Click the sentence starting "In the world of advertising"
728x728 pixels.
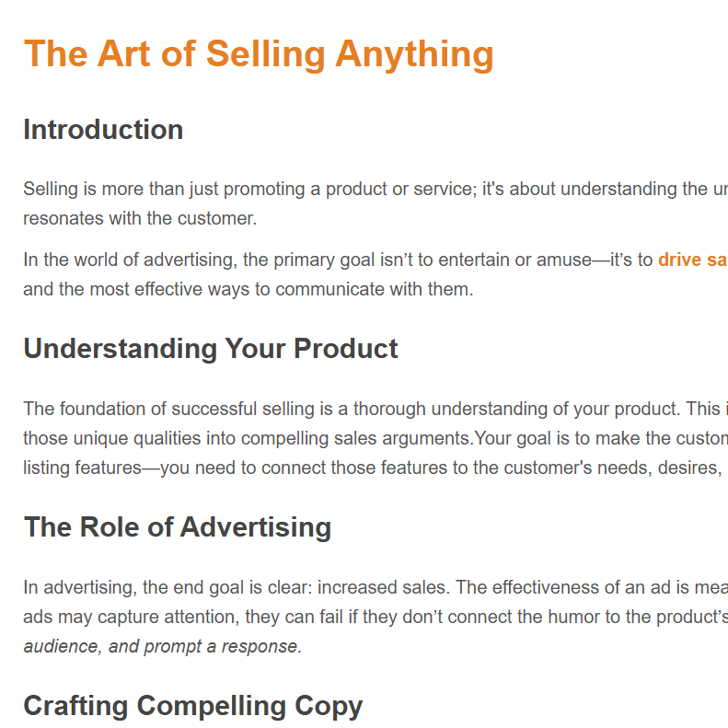click(376, 260)
